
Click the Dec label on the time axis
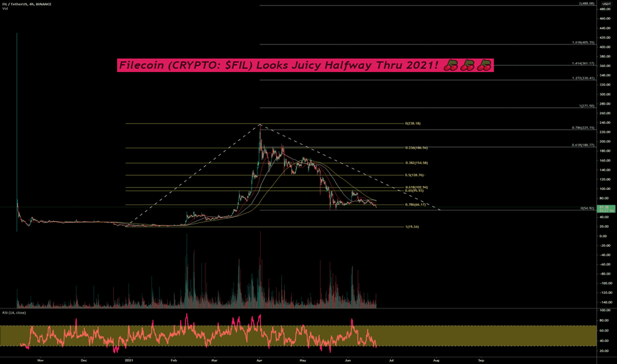[83, 360]
